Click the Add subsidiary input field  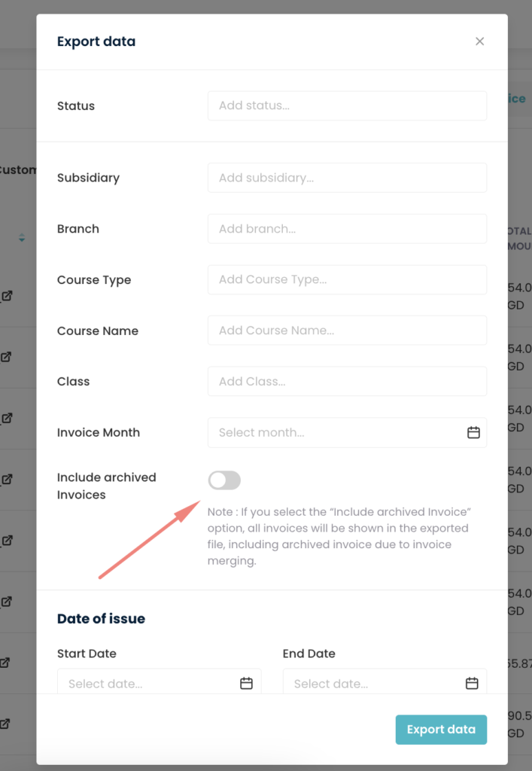(x=346, y=178)
